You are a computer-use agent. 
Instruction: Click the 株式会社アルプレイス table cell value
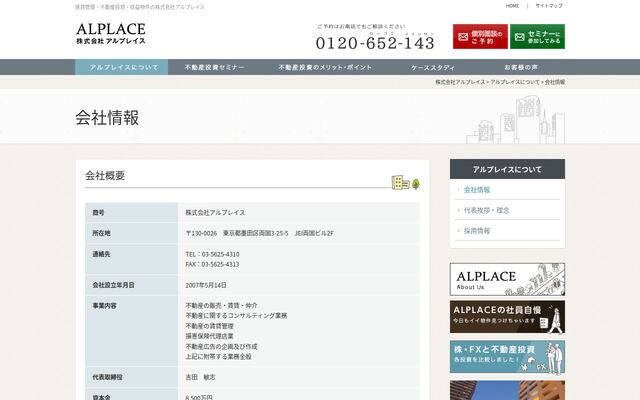pos(215,213)
